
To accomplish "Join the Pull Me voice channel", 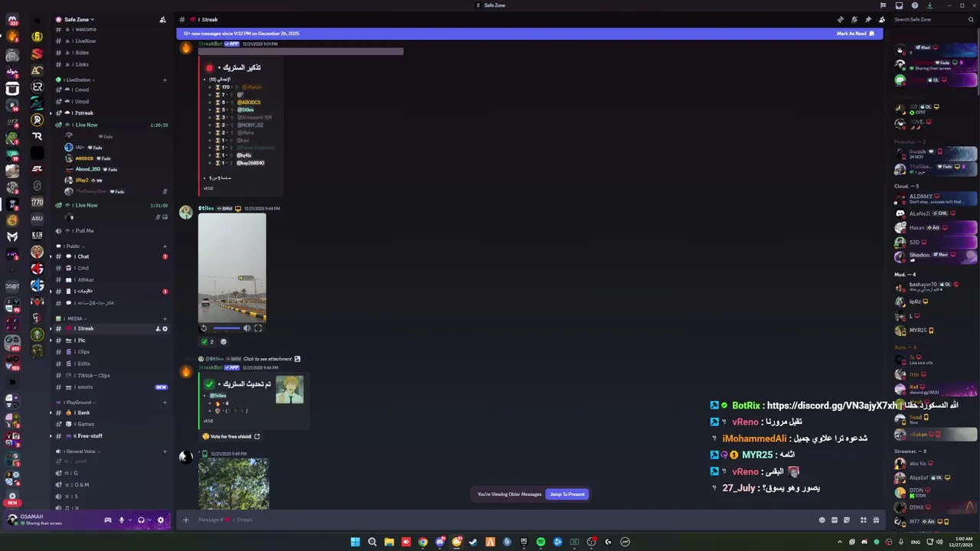I will (111, 230).
